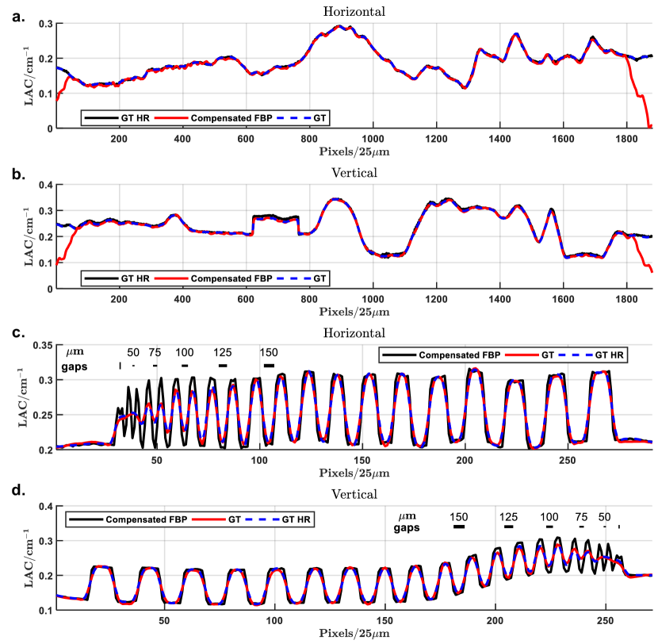
Task: Click x-axis tick "50" in panel d
Action: pos(164,621)
